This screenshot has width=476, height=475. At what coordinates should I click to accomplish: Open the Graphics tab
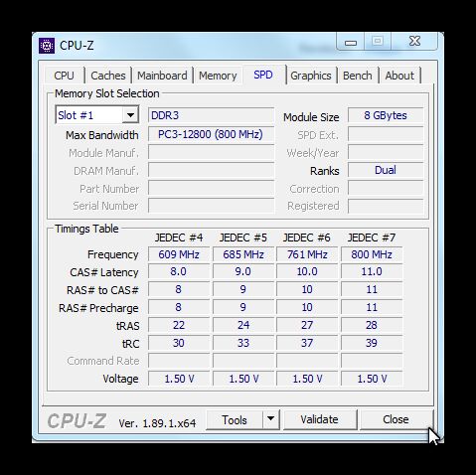tap(311, 76)
